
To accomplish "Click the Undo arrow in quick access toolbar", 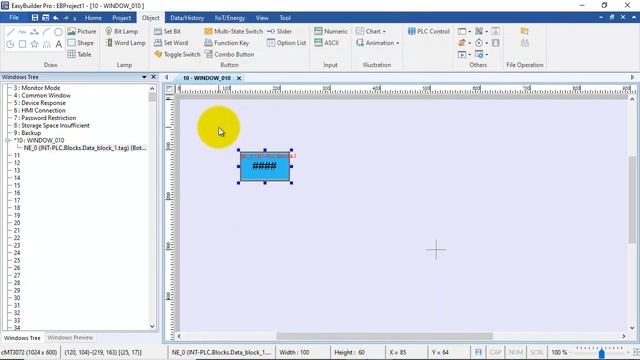I will 56,18.
